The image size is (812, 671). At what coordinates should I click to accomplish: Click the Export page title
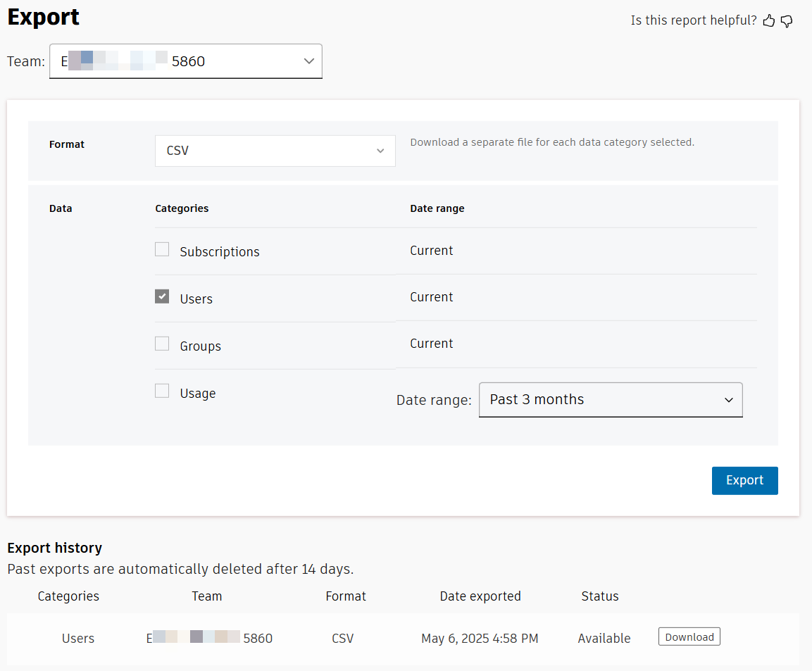43,17
